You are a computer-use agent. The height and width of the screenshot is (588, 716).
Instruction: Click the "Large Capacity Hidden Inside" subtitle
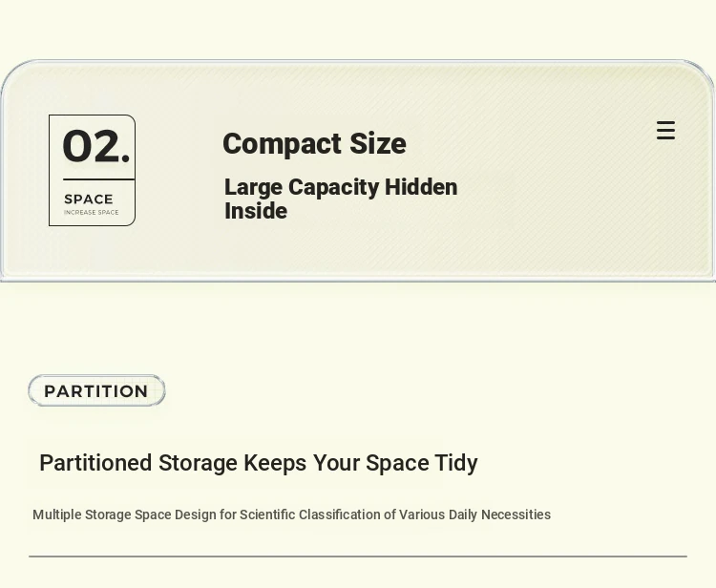[341, 199]
